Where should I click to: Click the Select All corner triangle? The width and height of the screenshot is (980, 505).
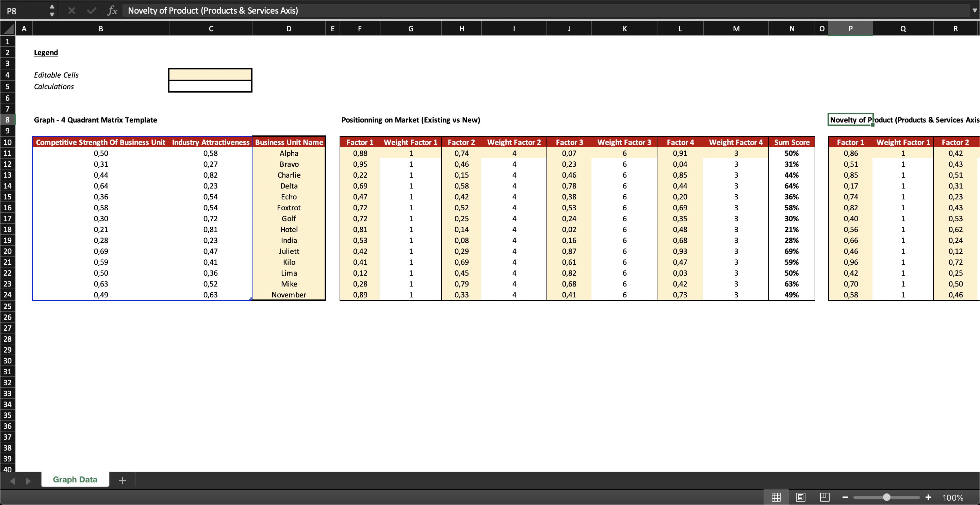click(x=7, y=29)
